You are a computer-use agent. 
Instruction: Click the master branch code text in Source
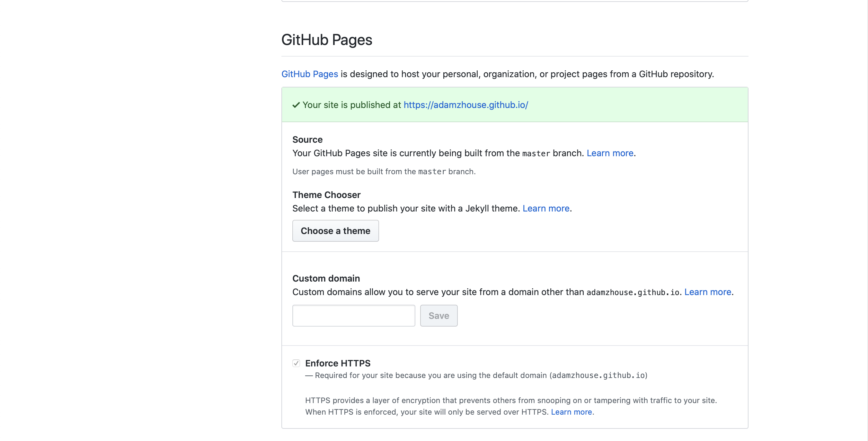536,153
